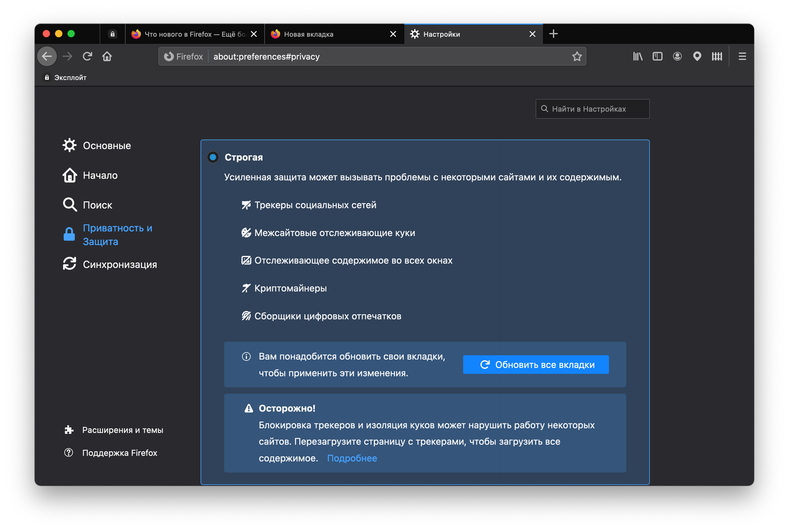Click the fence-shaped extension icon
Screen dimensions: 789x532
point(717,56)
